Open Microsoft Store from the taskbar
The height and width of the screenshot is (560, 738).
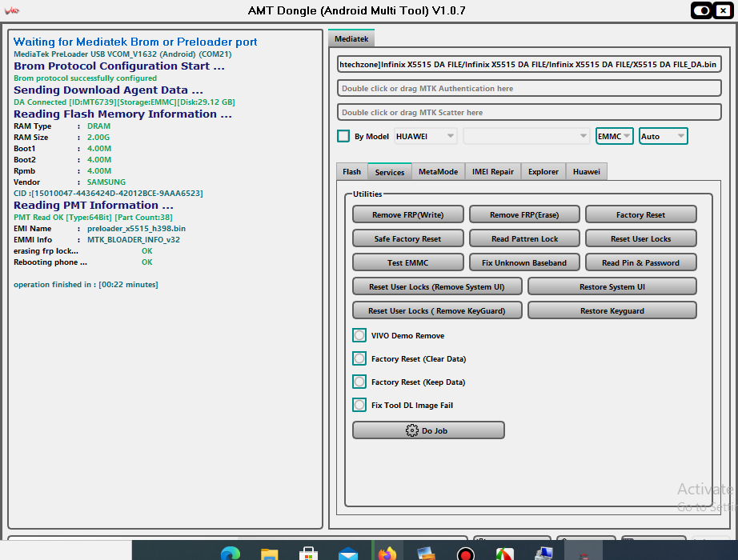(309, 554)
